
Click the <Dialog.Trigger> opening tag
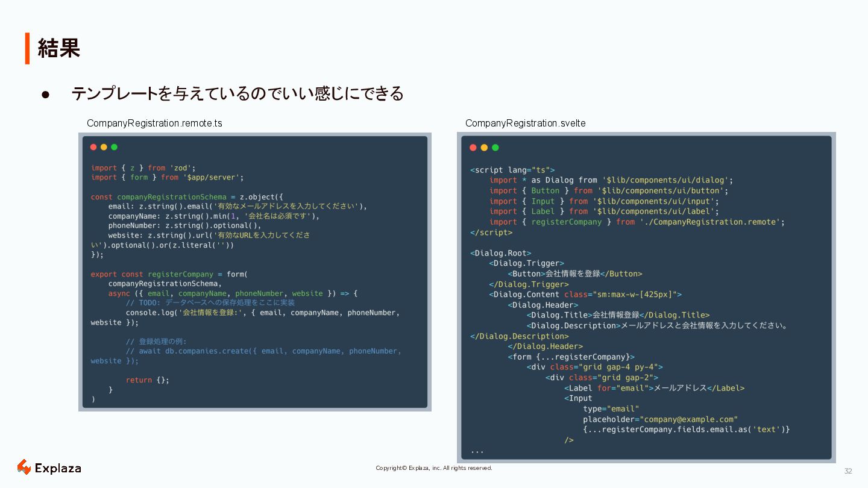click(x=527, y=263)
